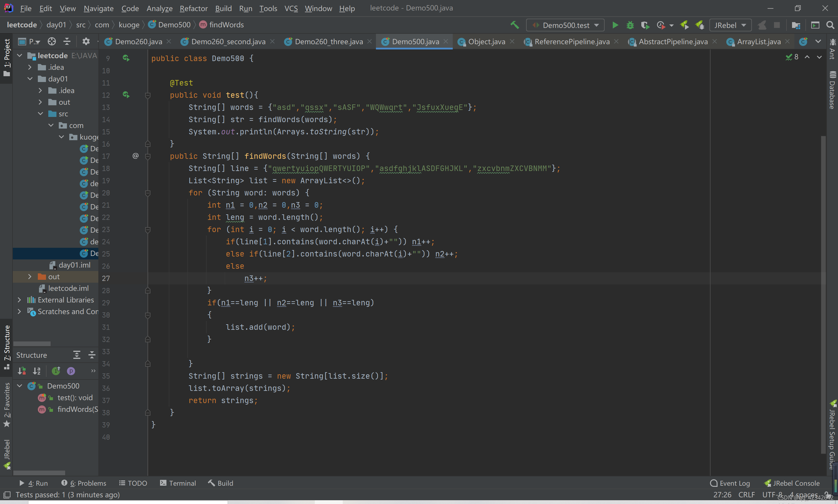This screenshot has width=838, height=504.
Task: Open project panel settings gear
Action: point(86,41)
